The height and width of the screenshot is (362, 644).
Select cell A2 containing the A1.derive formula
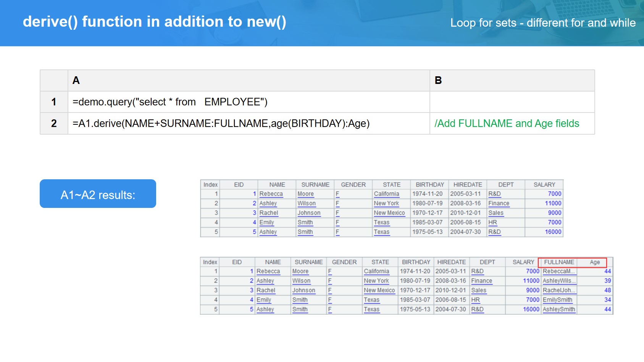tap(221, 124)
